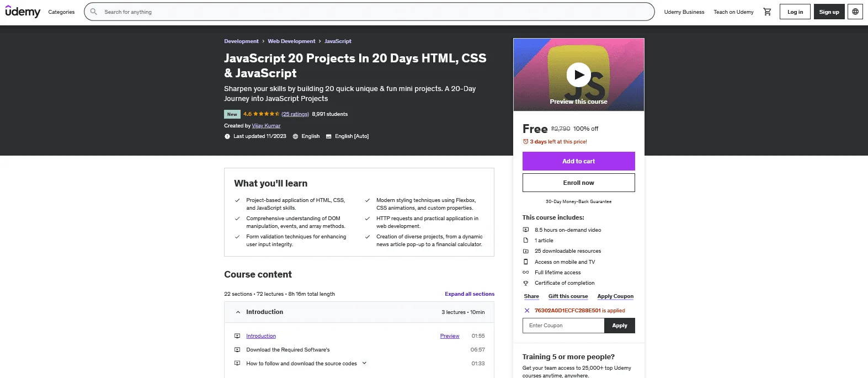Click the '06:57' lecture duration
868x378 pixels.
(x=478, y=350)
